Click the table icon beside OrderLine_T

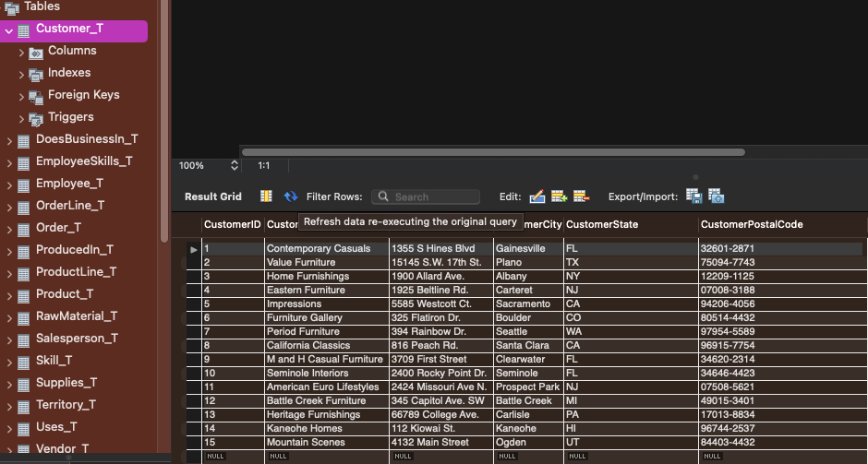pyautogui.click(x=24, y=208)
